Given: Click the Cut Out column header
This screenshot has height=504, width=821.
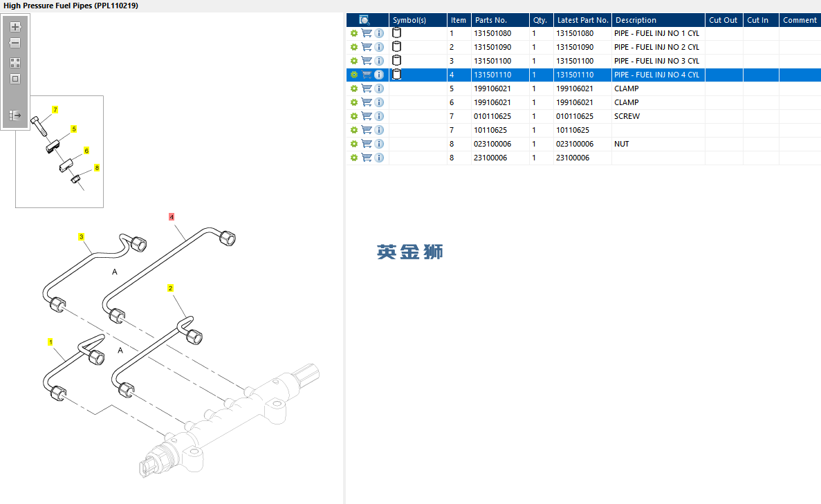Looking at the screenshot, I should (x=723, y=20).
